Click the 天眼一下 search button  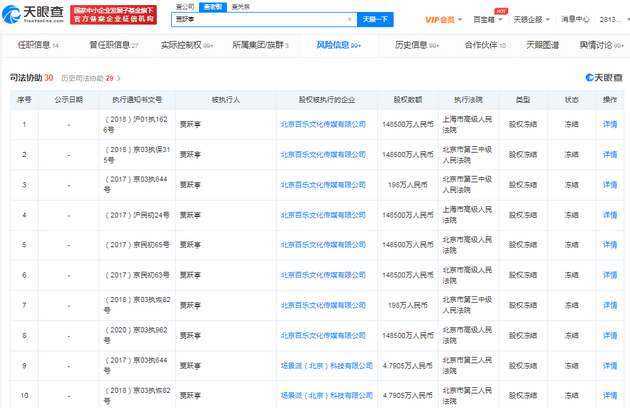pos(375,19)
